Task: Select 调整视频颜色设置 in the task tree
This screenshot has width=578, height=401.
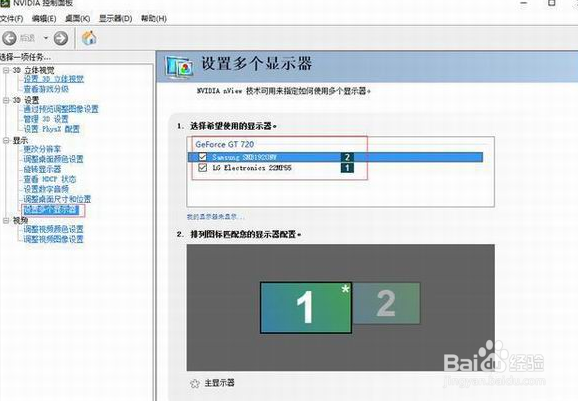Action: (x=53, y=229)
